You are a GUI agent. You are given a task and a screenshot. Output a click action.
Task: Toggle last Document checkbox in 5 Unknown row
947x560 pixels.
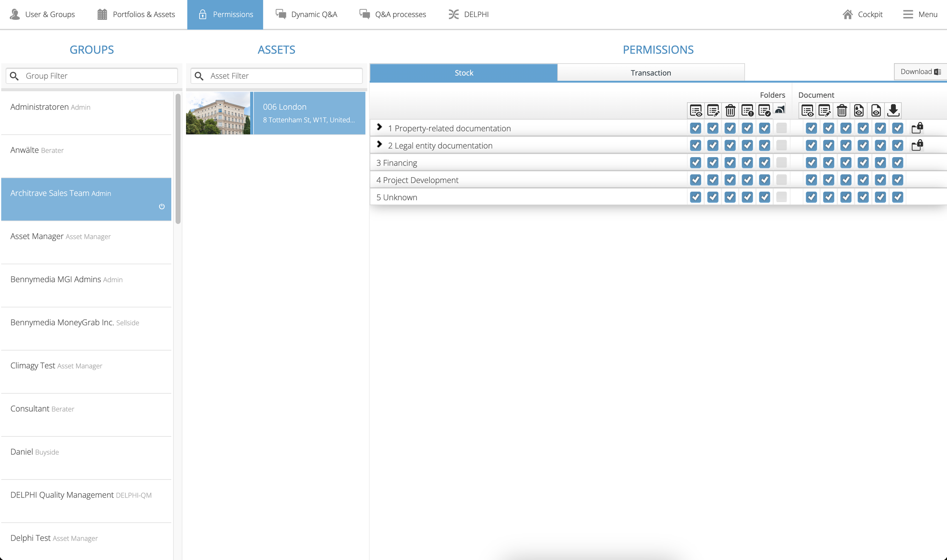tap(897, 197)
